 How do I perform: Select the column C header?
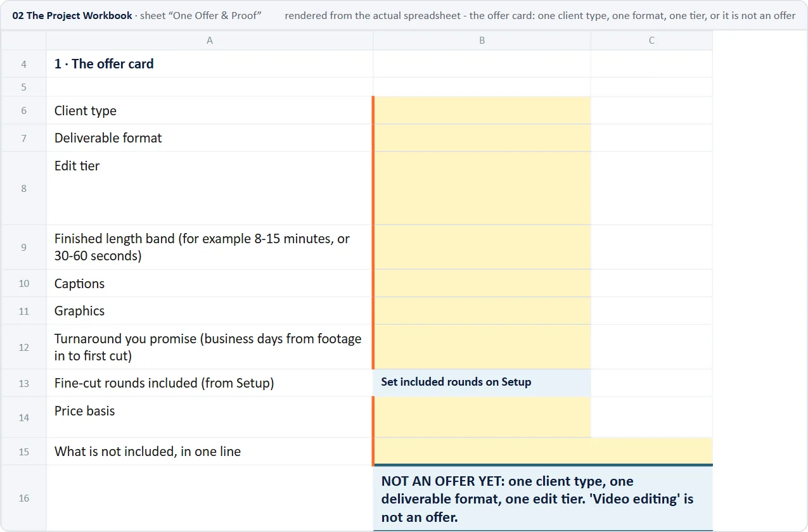[x=651, y=41]
